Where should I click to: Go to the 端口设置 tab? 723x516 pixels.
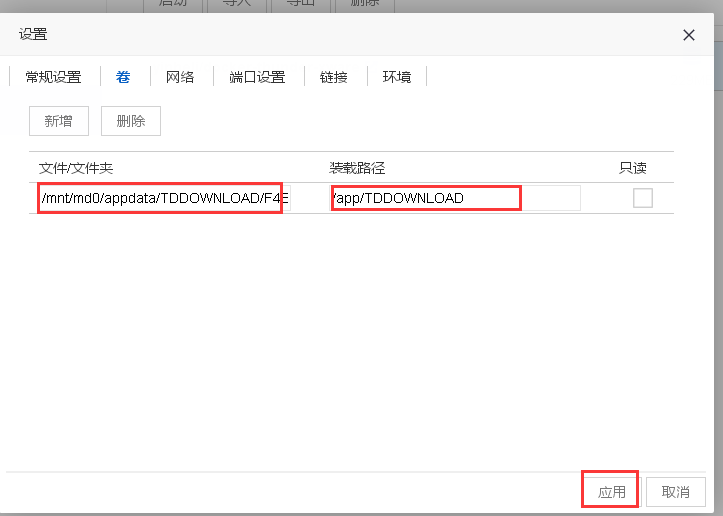tap(257, 77)
